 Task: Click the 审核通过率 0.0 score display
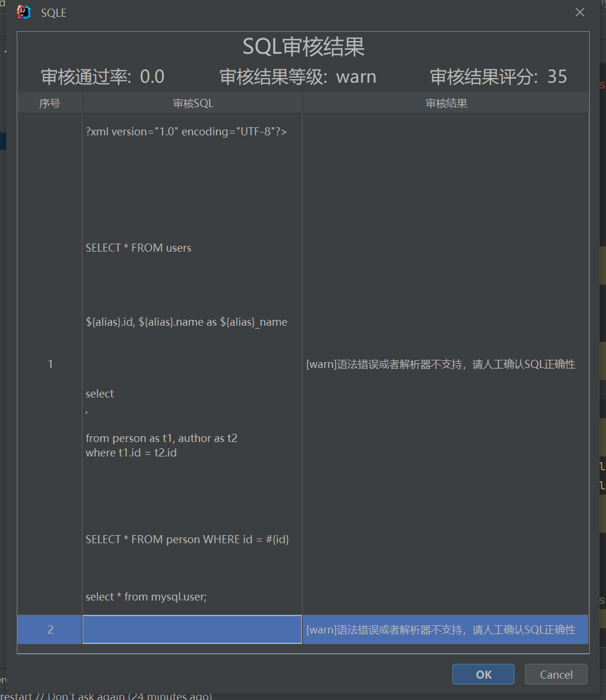pos(102,76)
